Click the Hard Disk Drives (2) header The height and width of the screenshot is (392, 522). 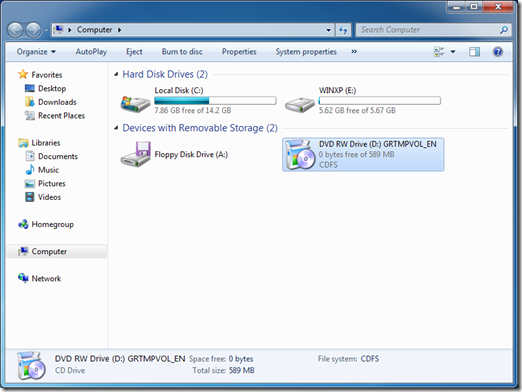coord(165,74)
